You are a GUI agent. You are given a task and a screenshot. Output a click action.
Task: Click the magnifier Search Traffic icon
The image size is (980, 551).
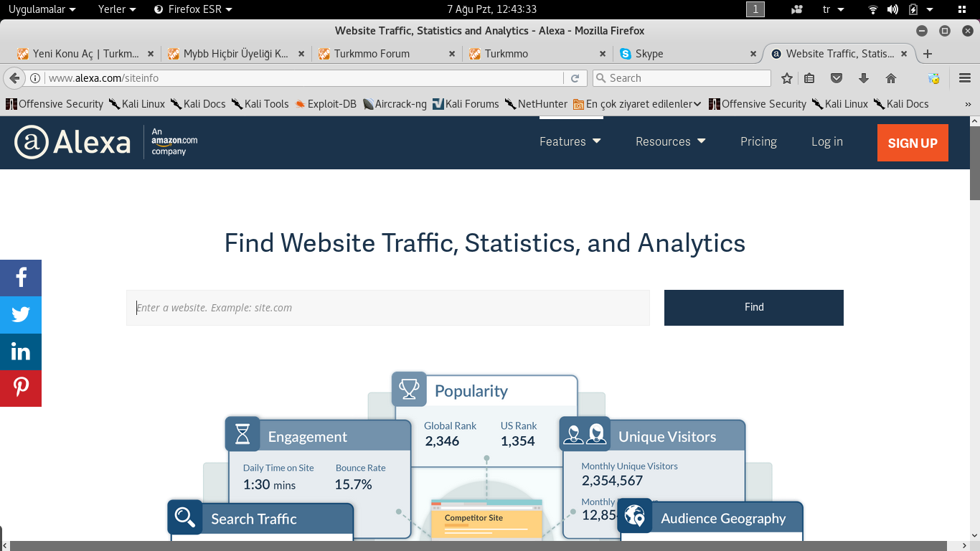(x=185, y=517)
